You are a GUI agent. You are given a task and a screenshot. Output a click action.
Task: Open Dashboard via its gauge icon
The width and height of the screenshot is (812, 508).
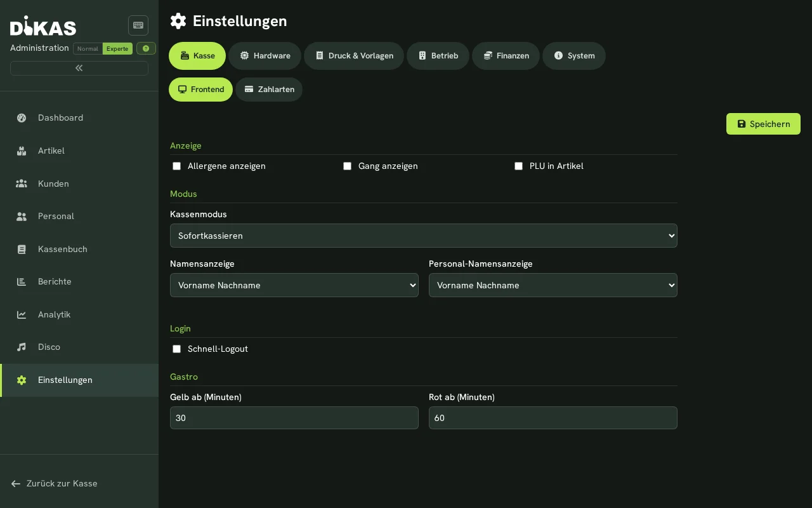22,117
